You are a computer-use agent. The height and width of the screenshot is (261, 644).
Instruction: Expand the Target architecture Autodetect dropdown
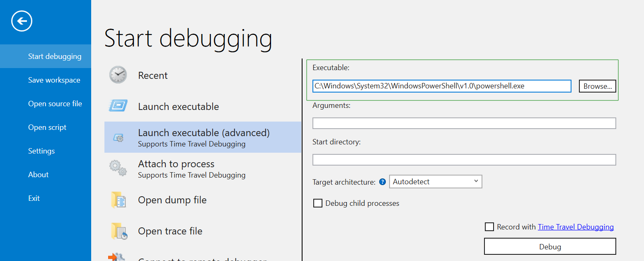point(436,182)
